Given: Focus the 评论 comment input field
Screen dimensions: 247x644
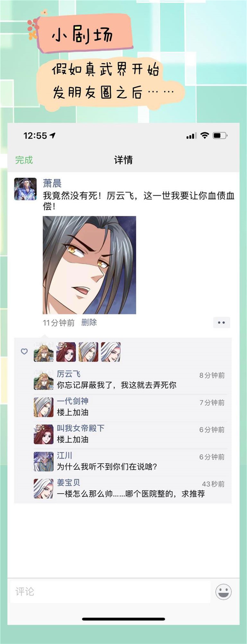Looking at the screenshot, I should (110, 592).
